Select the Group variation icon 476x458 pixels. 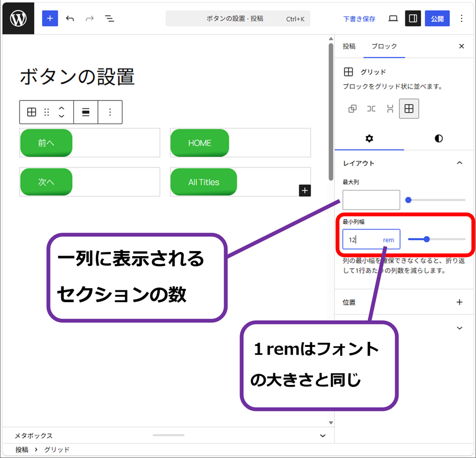pyautogui.click(x=353, y=109)
